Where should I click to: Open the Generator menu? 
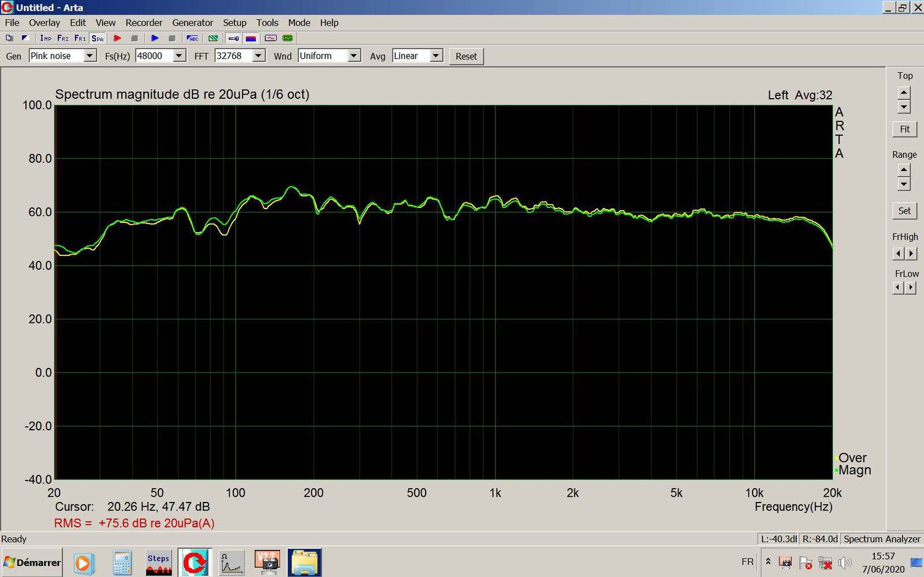(192, 23)
